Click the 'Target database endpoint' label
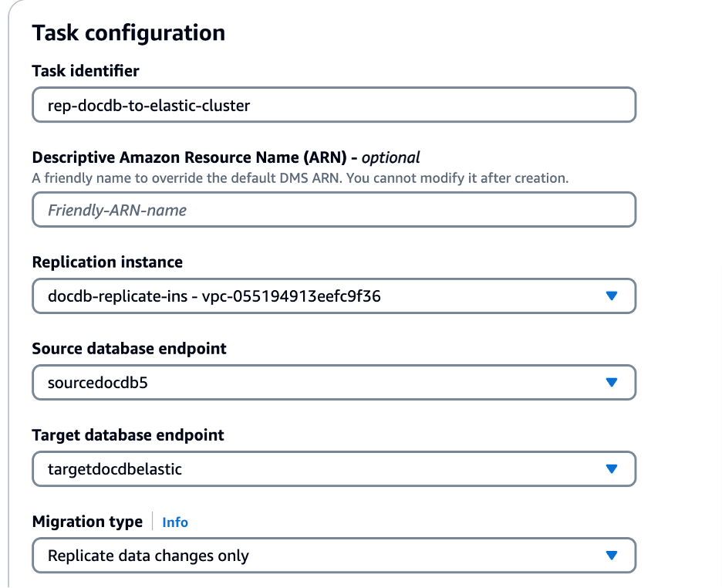 click(128, 435)
